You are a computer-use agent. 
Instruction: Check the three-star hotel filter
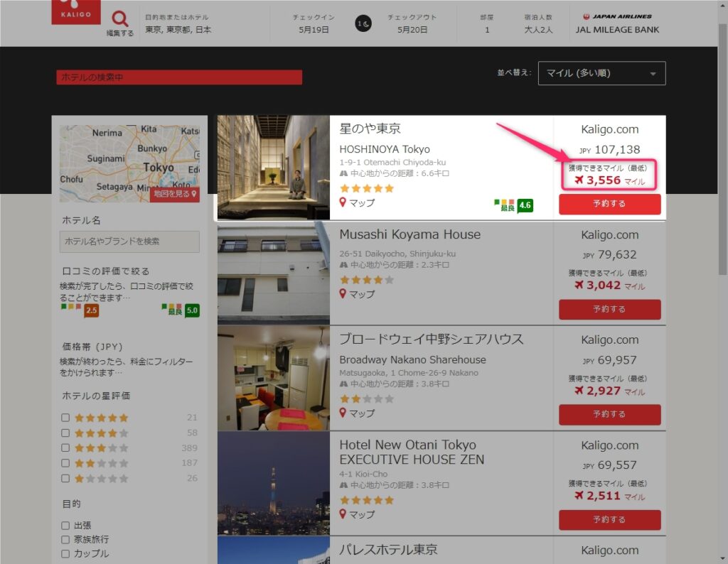click(65, 448)
